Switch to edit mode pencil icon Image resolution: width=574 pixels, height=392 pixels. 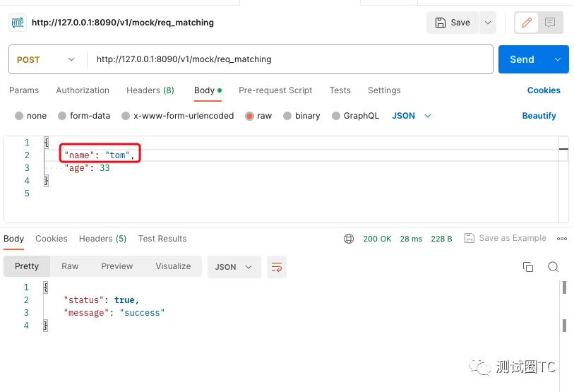tap(527, 23)
